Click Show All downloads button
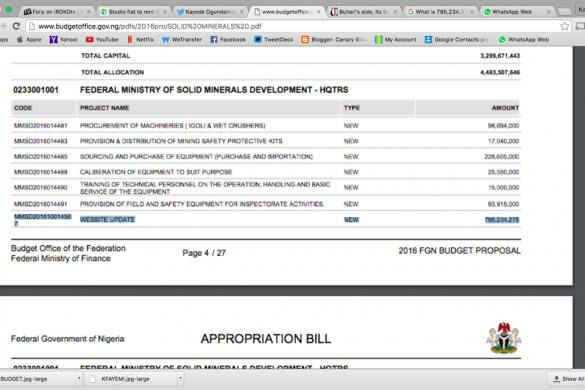The height and width of the screenshot is (390, 585). tap(568, 379)
